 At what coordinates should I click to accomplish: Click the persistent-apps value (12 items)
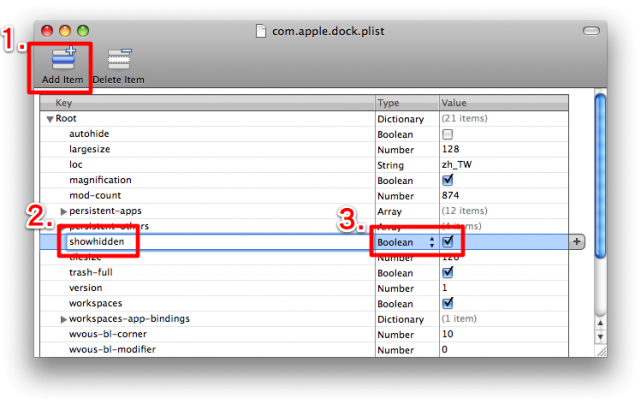click(464, 211)
